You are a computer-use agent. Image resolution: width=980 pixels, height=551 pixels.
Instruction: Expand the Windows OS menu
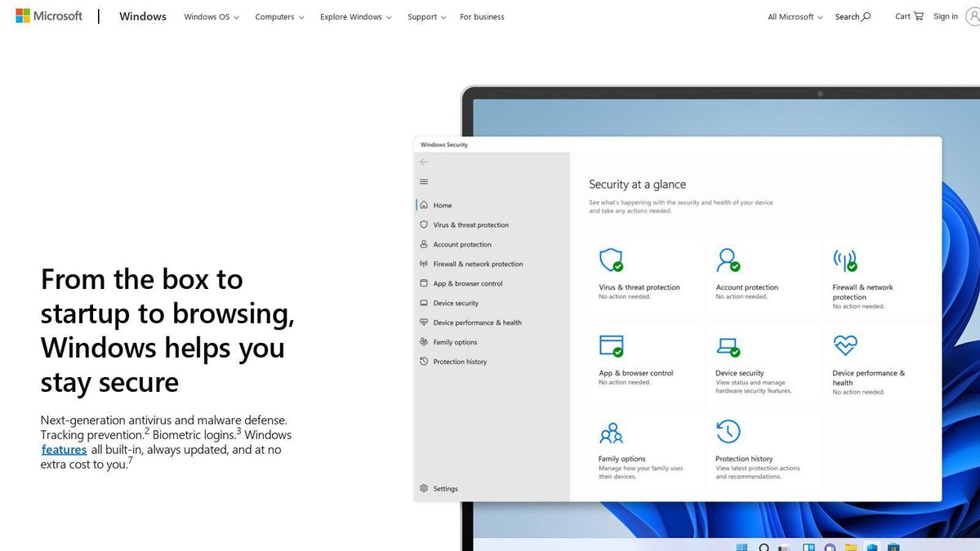pyautogui.click(x=212, y=17)
